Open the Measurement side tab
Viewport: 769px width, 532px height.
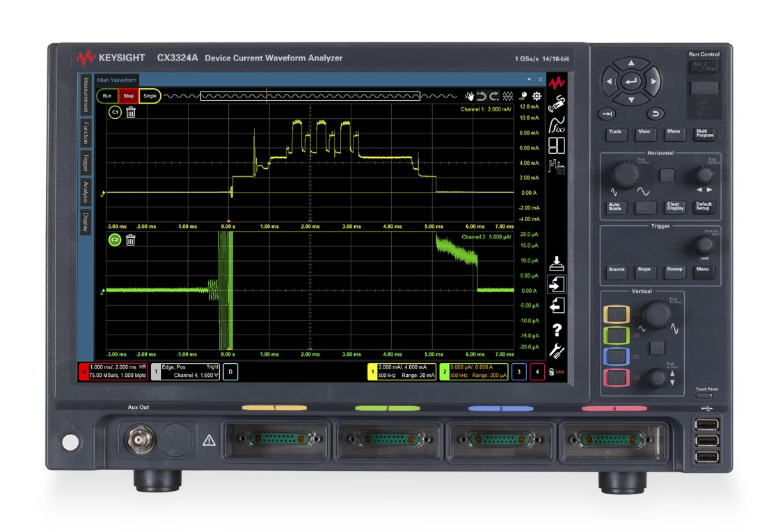click(x=86, y=95)
